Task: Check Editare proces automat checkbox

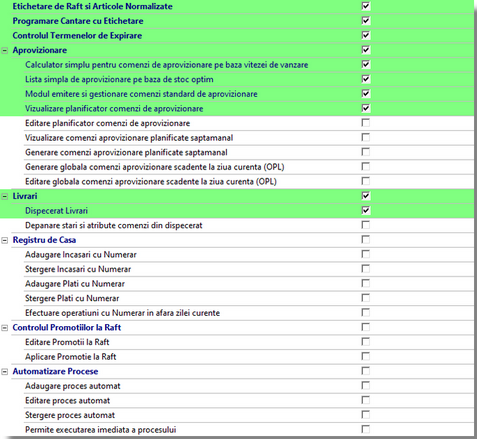Action: click(366, 400)
